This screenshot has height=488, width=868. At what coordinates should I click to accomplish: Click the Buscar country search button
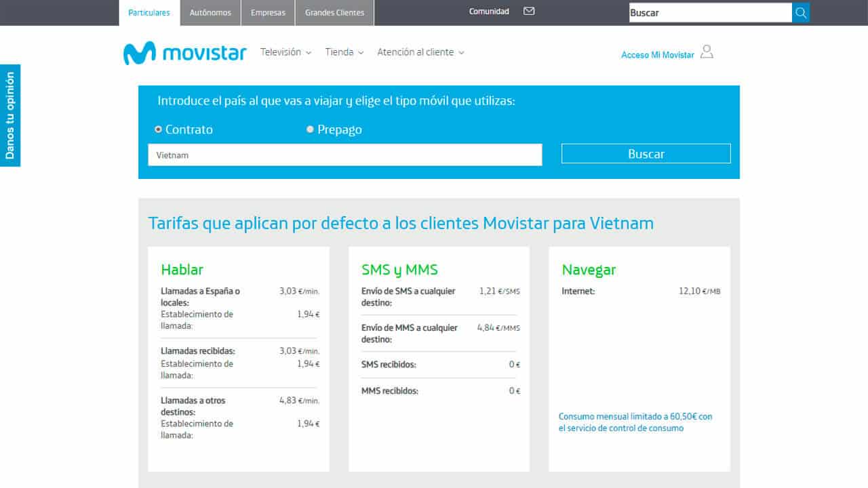pos(646,154)
